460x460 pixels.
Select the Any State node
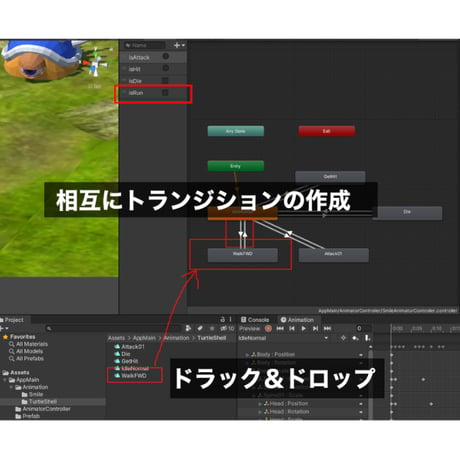pyautogui.click(x=236, y=131)
